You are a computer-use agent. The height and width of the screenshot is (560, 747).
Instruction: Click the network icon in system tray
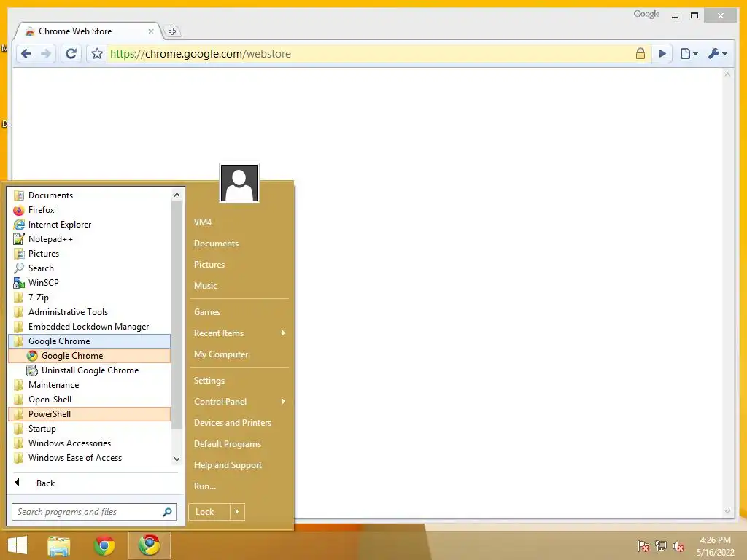coord(661,546)
